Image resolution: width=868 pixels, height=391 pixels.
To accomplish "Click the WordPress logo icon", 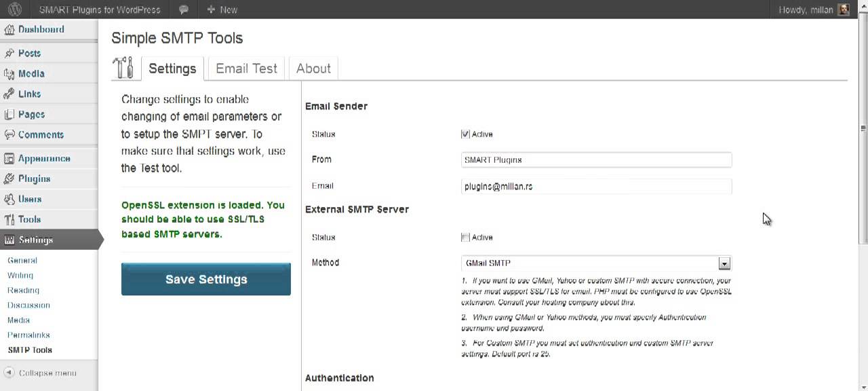I will pyautogui.click(x=15, y=10).
